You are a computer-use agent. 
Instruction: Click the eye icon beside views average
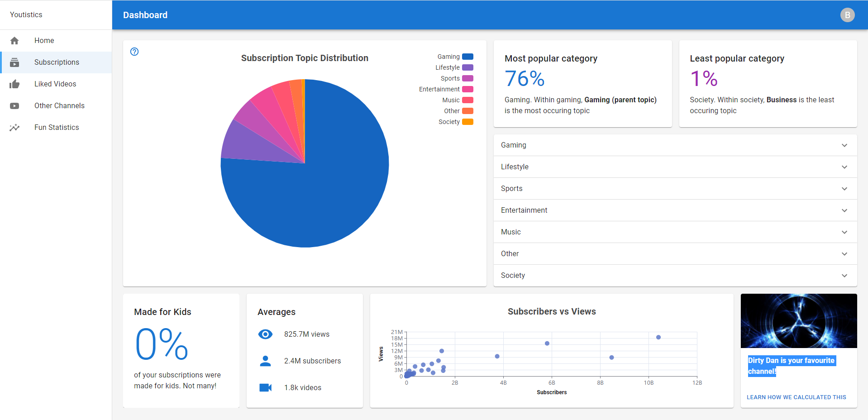point(265,334)
